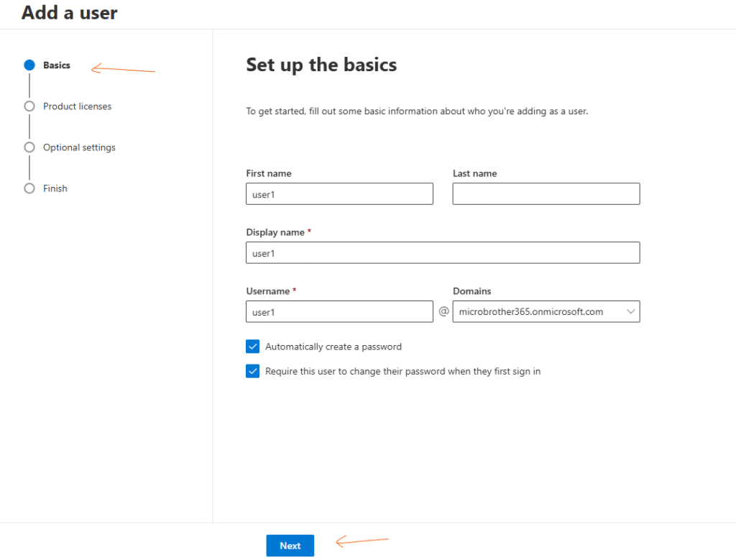Uncheck Automatically create a password
736x560 pixels.
[x=253, y=346]
